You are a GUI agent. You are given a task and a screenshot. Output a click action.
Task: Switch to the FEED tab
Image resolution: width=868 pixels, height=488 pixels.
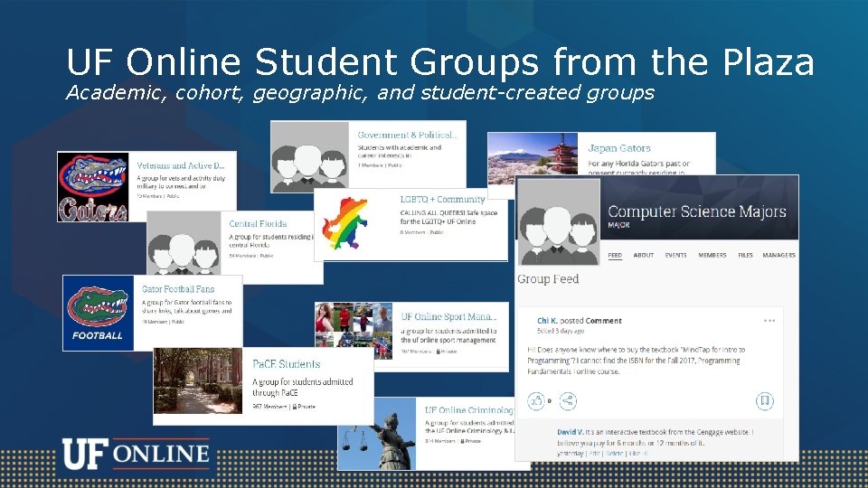click(615, 255)
